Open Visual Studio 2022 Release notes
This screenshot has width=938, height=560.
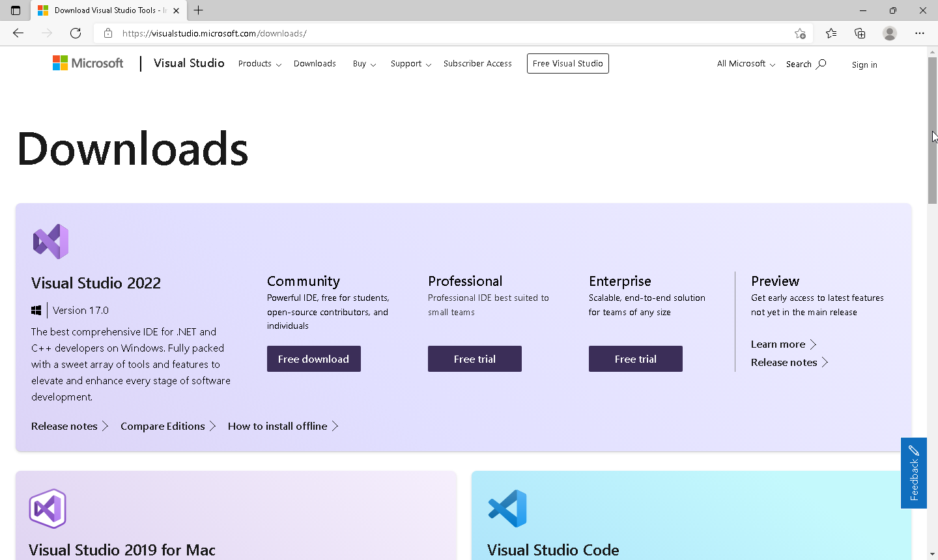pos(64,426)
